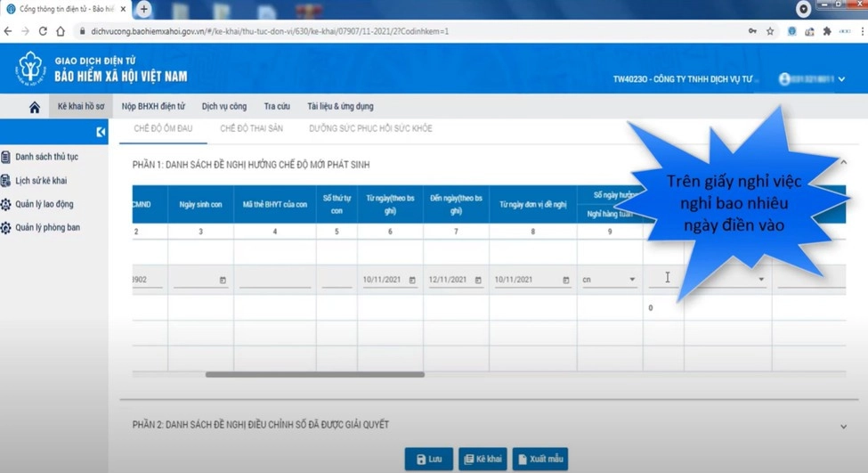The width and height of the screenshot is (868, 473).
Task: Switch to Chế độ thai sản tab
Action: click(x=251, y=128)
